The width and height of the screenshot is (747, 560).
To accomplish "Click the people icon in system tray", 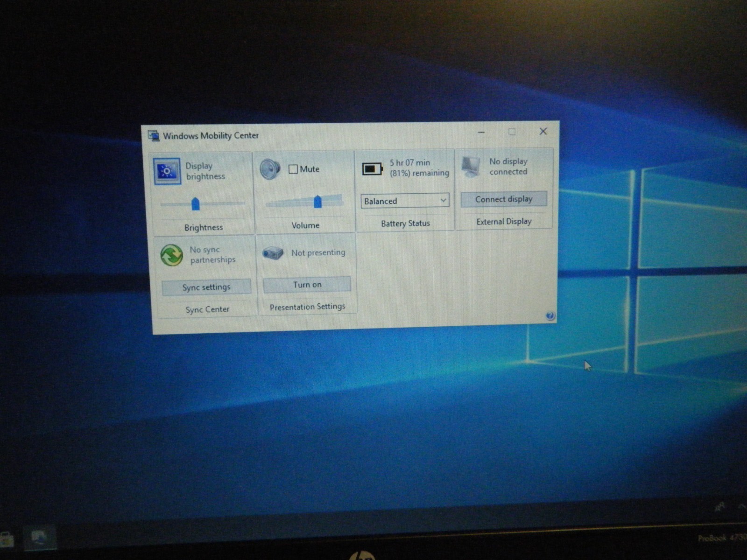I will click(x=720, y=507).
